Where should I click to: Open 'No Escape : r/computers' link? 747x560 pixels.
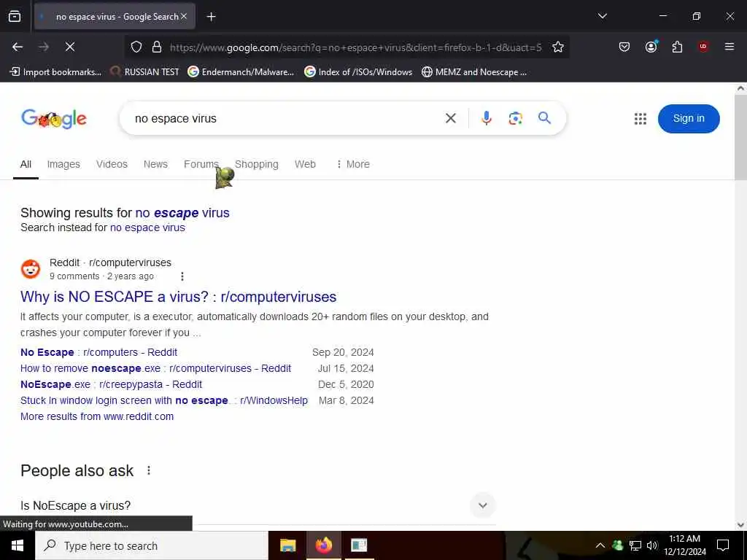tap(98, 352)
